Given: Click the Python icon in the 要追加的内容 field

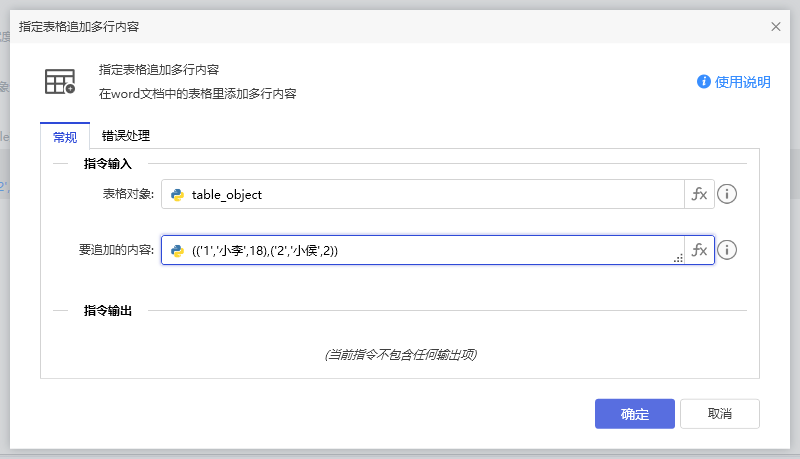Looking at the screenshot, I should click(177, 251).
